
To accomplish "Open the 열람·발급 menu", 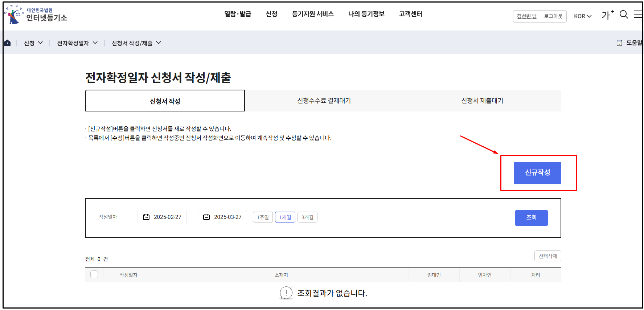I will (x=238, y=14).
